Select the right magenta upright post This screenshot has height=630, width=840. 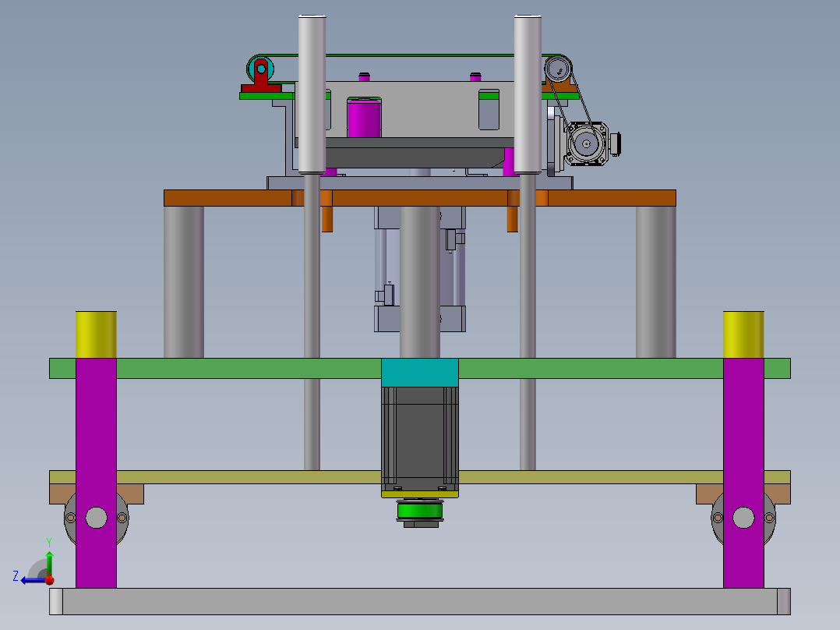pos(743,473)
